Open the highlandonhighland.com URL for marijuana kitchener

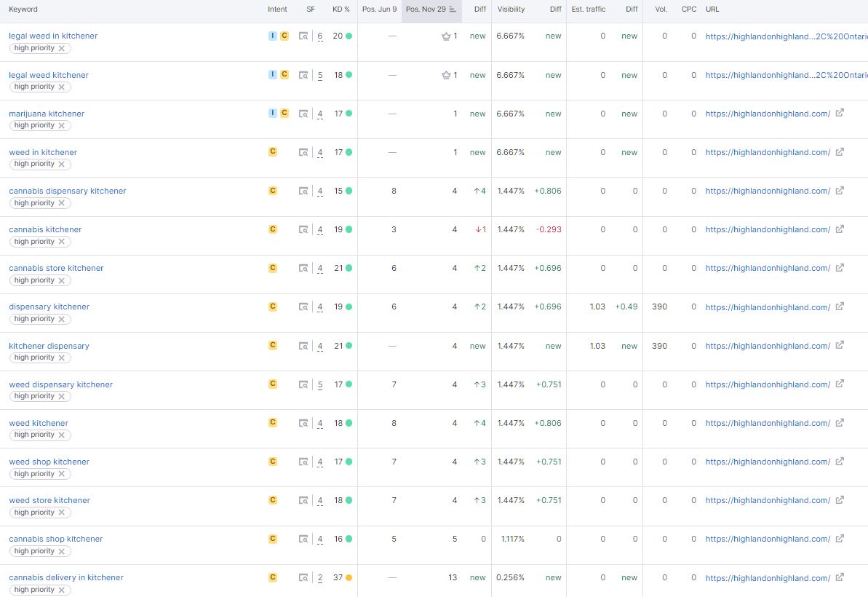(768, 113)
